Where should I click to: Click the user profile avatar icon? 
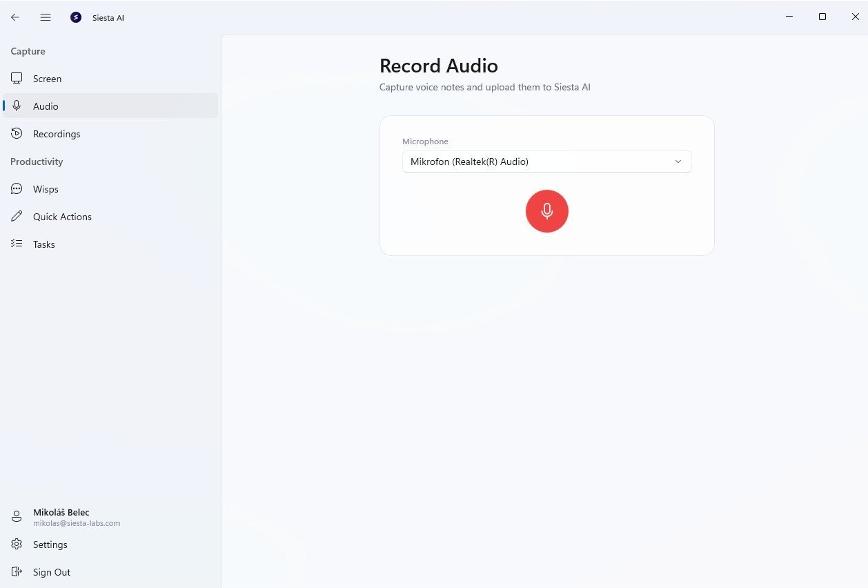click(x=17, y=517)
